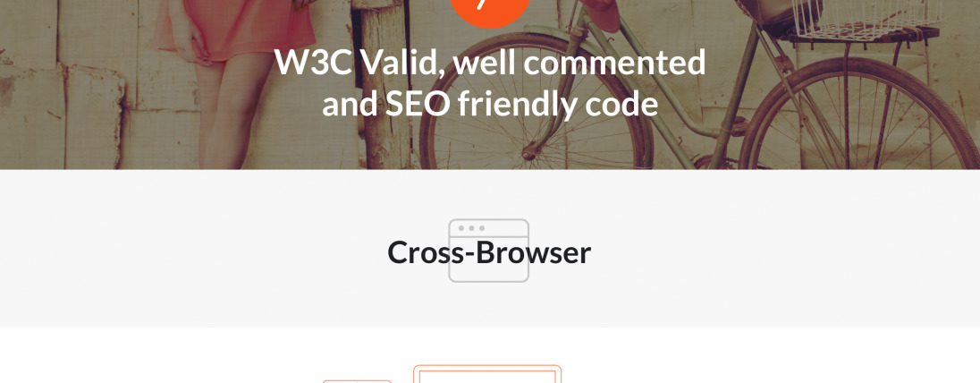Click the "Cross-Browser" heading
The width and height of the screenshot is (980, 383).
point(489,252)
